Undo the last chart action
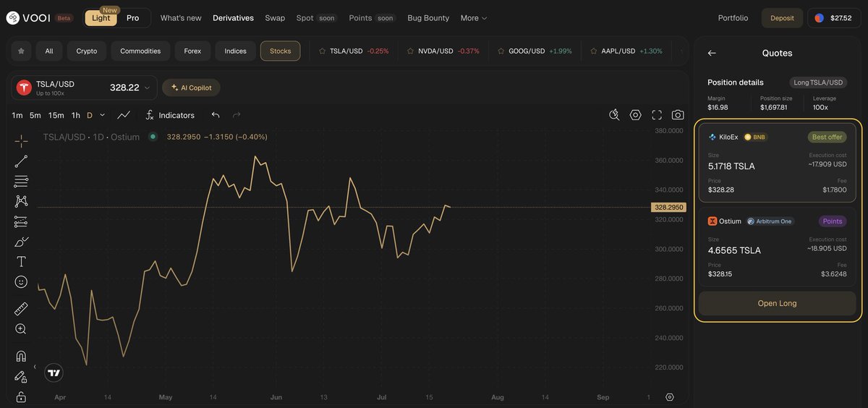 click(216, 115)
